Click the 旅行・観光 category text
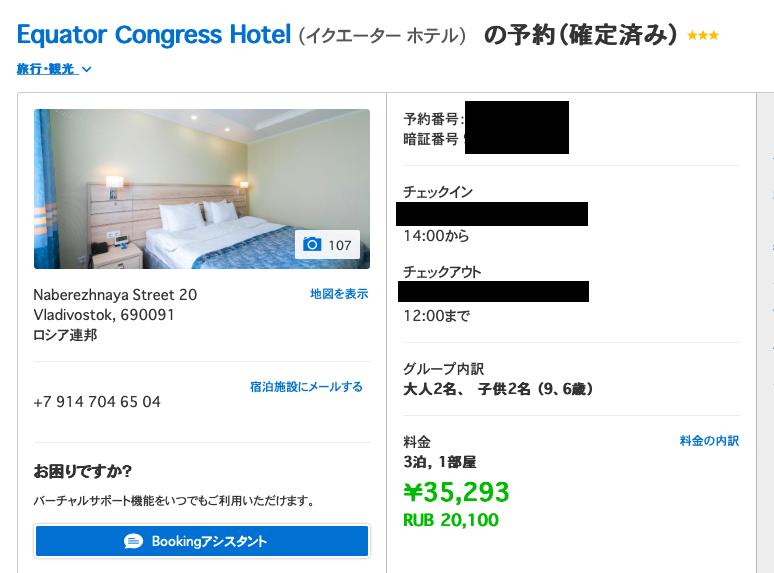The width and height of the screenshot is (774, 573). coord(46,70)
